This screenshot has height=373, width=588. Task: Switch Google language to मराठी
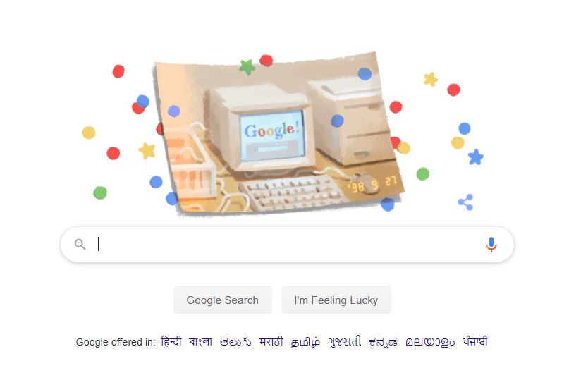[x=271, y=341]
